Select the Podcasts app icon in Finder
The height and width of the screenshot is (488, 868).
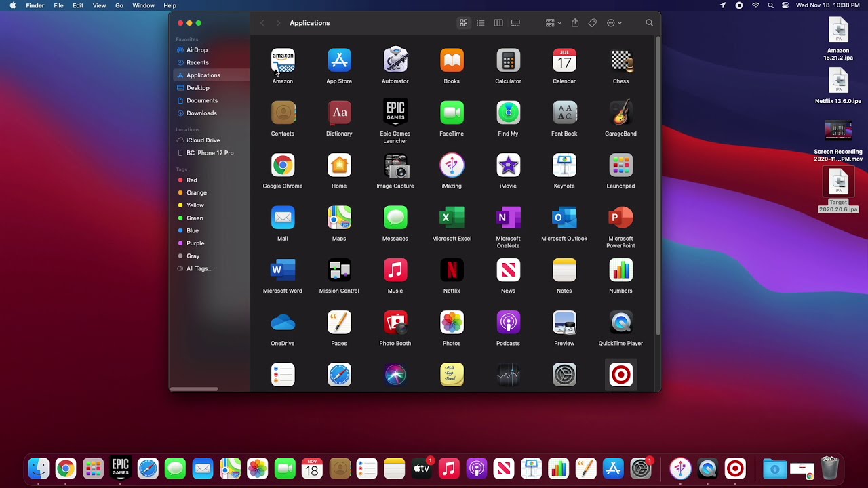pos(508,323)
